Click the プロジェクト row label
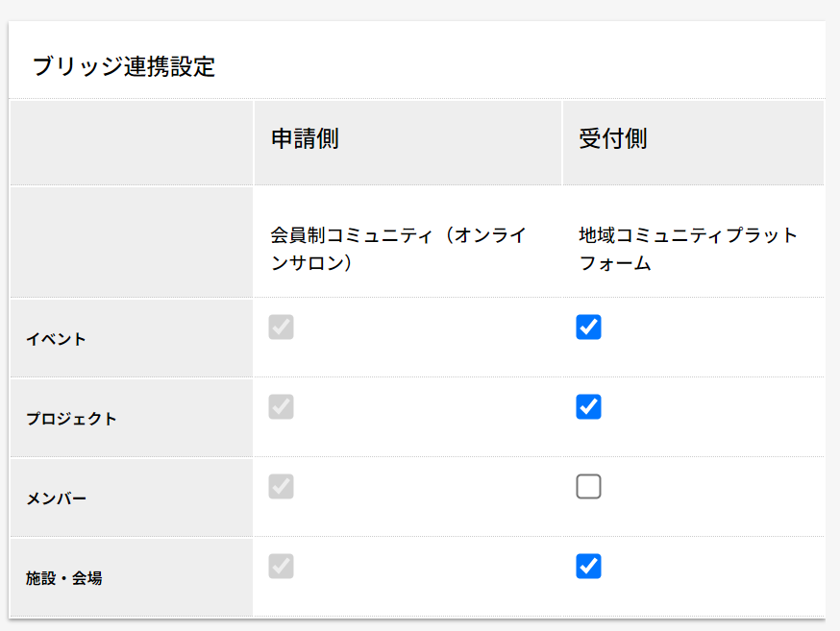The height and width of the screenshot is (631, 840). (71, 419)
